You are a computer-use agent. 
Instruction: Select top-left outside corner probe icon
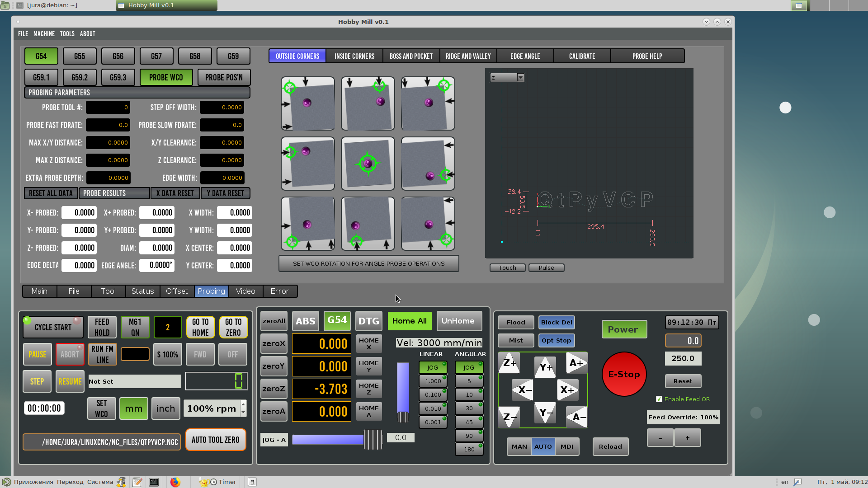point(308,103)
